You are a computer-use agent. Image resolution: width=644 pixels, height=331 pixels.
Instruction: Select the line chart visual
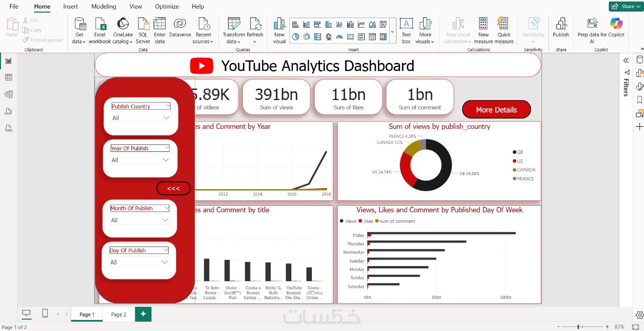click(361, 24)
